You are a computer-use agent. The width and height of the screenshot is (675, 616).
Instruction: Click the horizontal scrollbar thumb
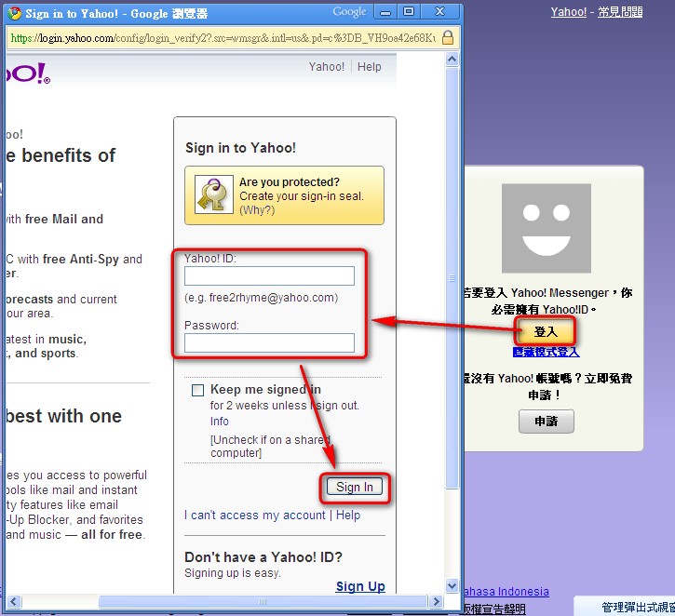[x=263, y=601]
